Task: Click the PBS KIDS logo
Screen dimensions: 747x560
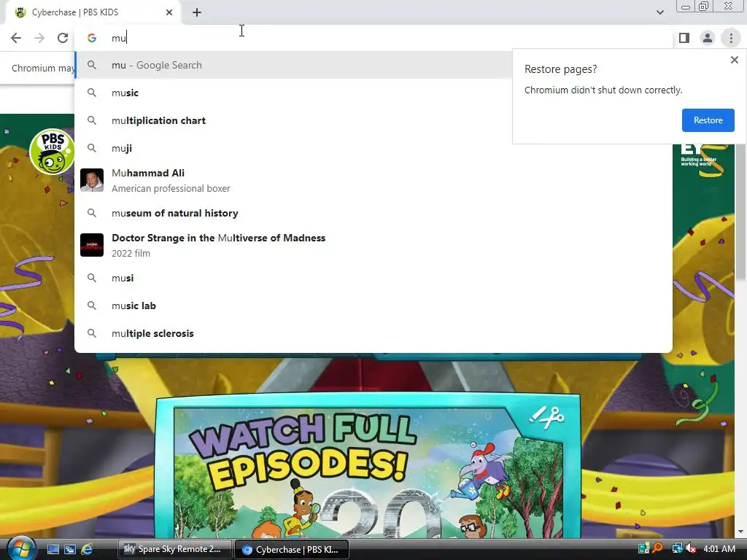Action: tap(52, 152)
